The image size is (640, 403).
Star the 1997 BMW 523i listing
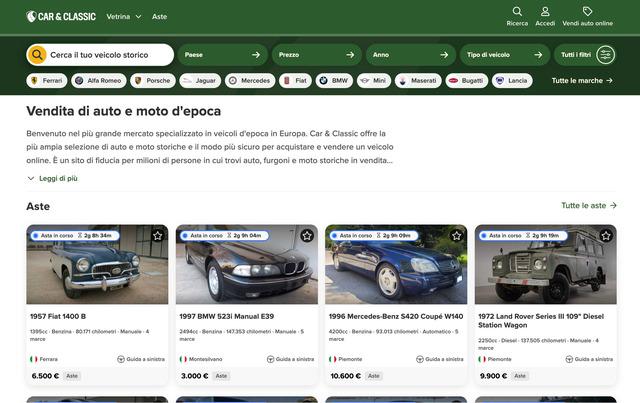point(307,236)
